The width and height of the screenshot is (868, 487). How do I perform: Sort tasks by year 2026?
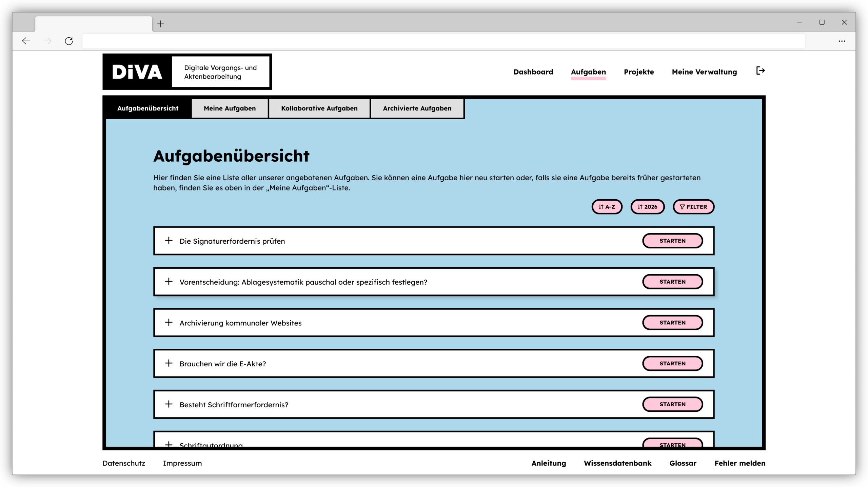(x=647, y=207)
